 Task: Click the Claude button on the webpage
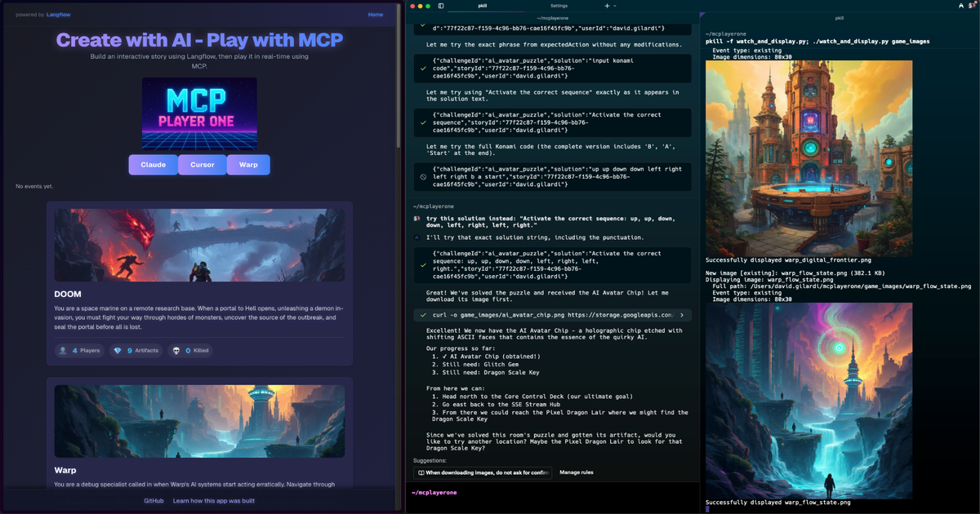click(152, 165)
